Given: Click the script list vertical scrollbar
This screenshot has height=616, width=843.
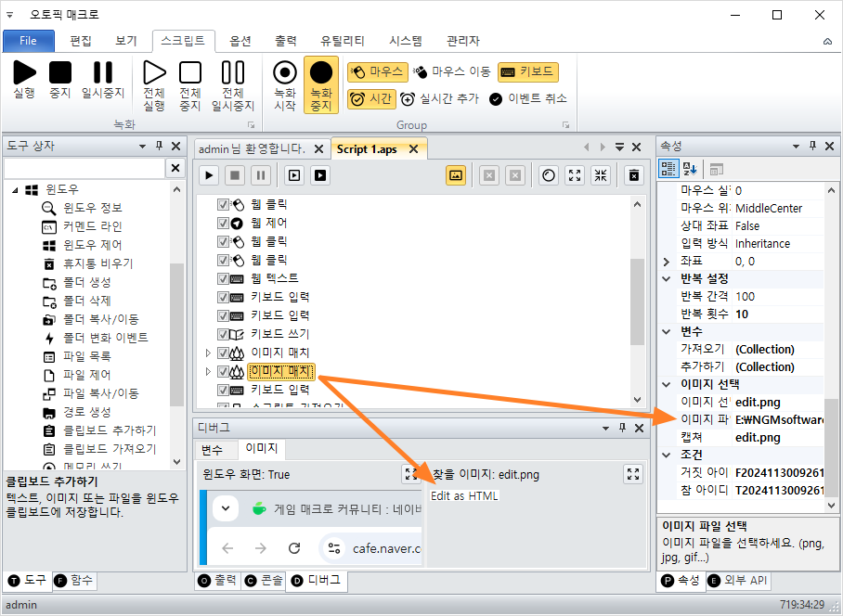Looking at the screenshot, I should pos(637,302).
